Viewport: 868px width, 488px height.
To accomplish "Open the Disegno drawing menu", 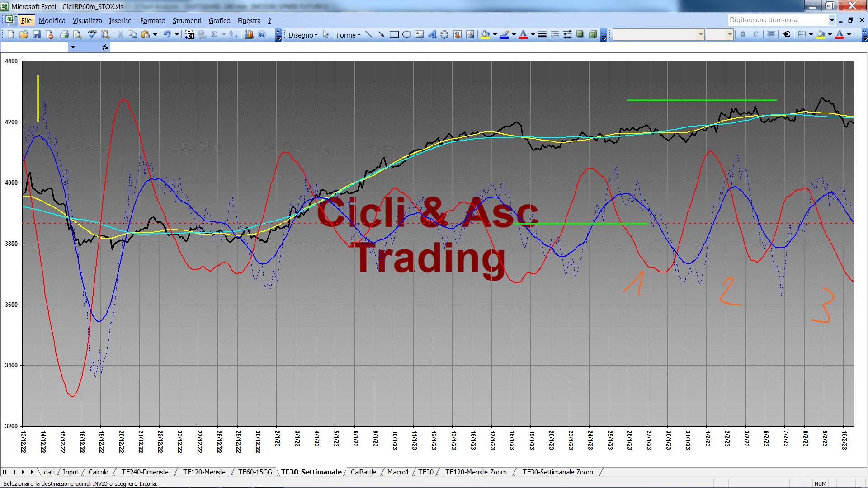I will click(303, 35).
